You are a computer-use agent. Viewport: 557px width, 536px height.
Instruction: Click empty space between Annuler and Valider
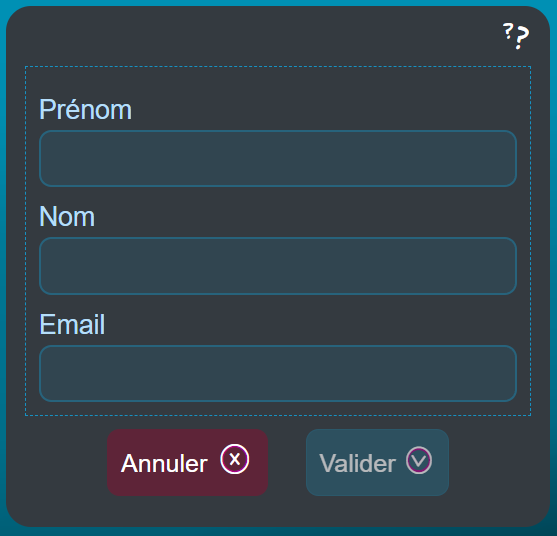(x=287, y=462)
